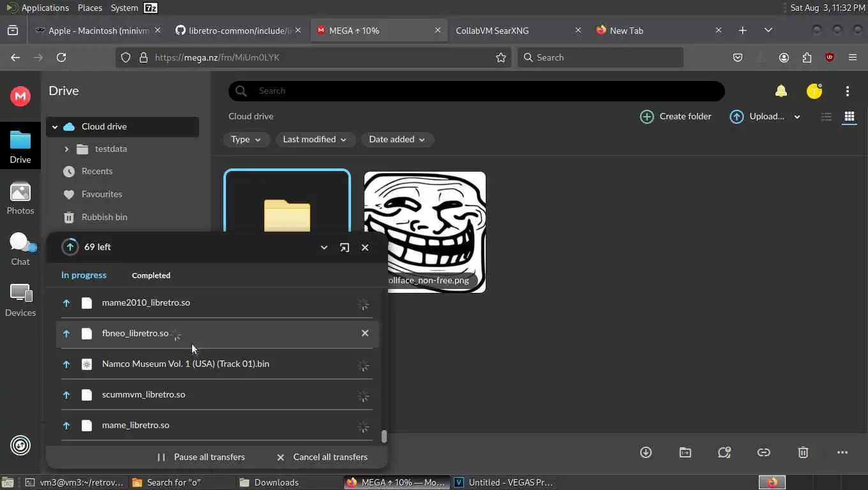Open the Places menu
This screenshot has width=868, height=490.
tap(90, 8)
